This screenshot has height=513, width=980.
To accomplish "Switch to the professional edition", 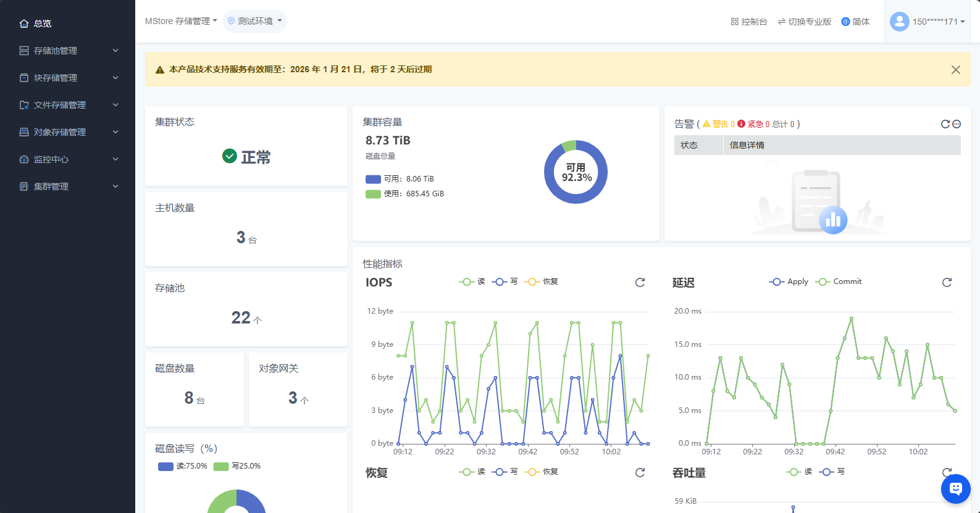I will pyautogui.click(x=804, y=22).
